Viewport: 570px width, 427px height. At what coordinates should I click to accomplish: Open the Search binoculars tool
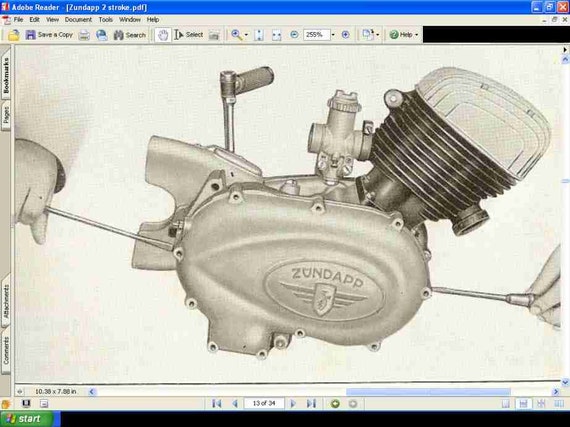(129, 35)
